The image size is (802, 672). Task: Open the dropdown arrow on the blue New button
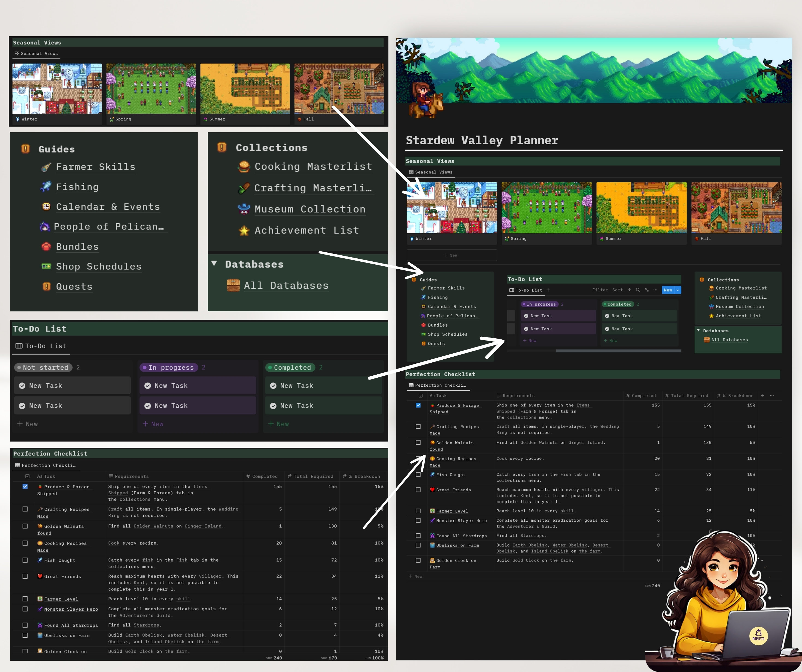pos(678,290)
